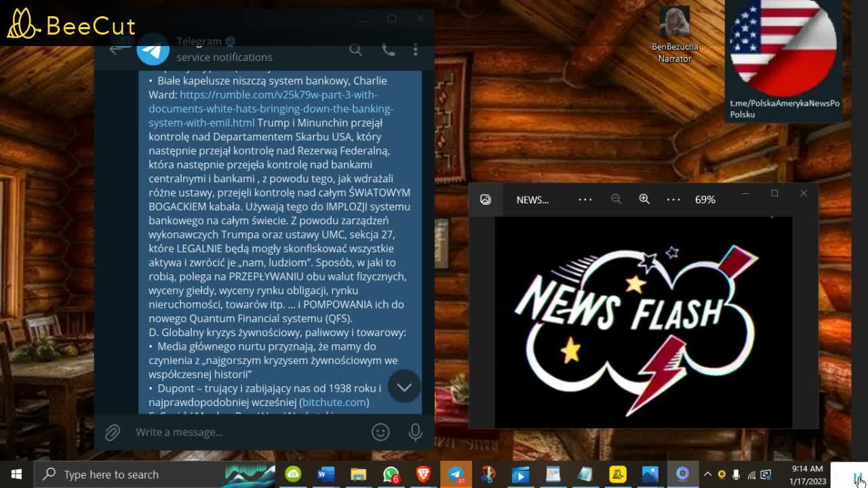The image size is (868, 488).
Task: Start a call from Telegram header
Action: point(388,49)
